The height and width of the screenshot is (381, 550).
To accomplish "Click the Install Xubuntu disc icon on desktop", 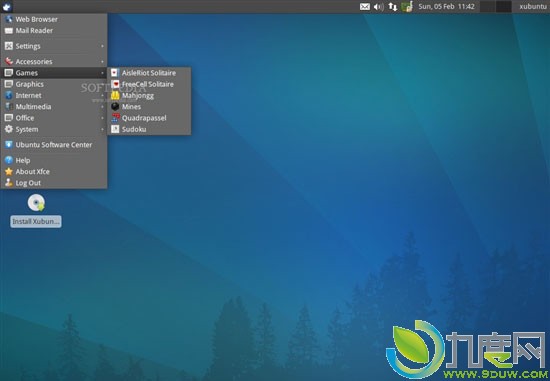I will [36, 203].
